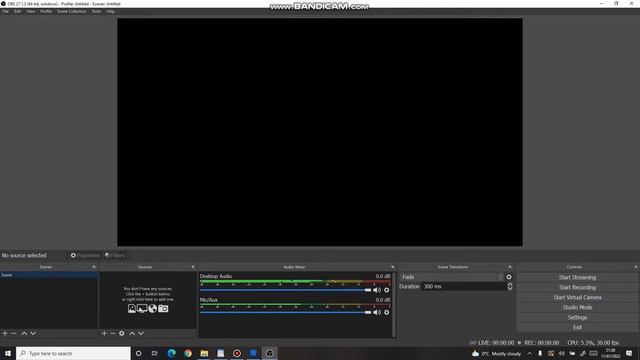This screenshot has width=640, height=360.
Task: Enable Studio Mode
Action: 577,307
